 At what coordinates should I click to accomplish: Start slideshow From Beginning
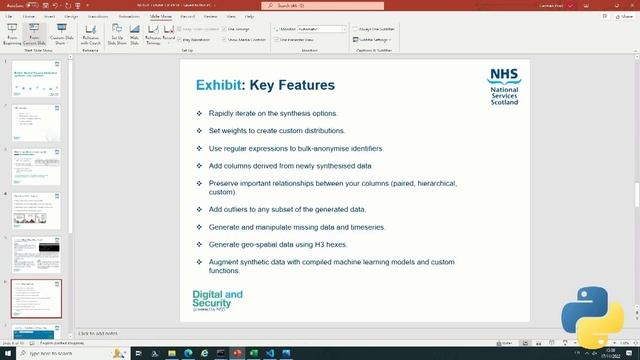click(12, 34)
